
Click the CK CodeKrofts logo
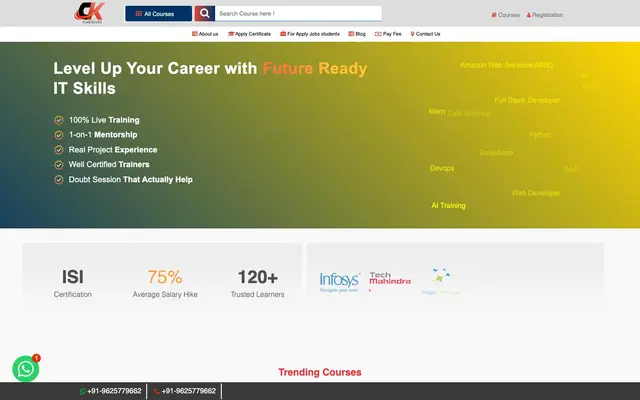(x=89, y=13)
